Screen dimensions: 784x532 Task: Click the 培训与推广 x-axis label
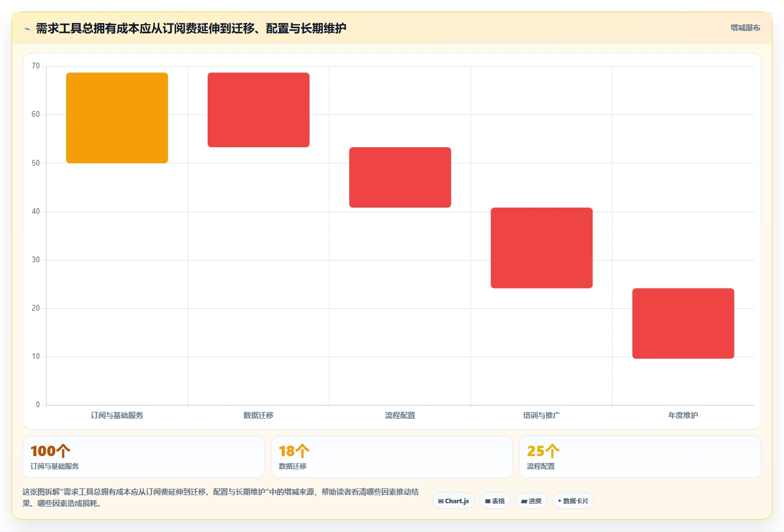click(x=541, y=415)
